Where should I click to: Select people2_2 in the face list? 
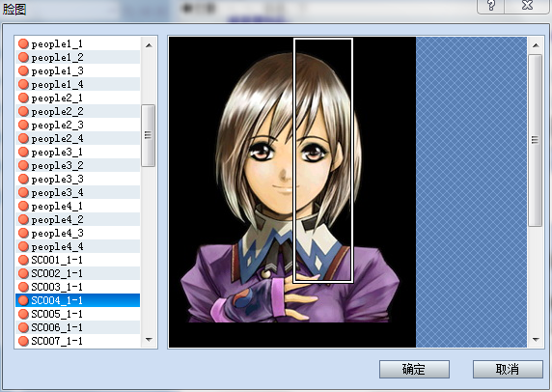pyautogui.click(x=78, y=111)
